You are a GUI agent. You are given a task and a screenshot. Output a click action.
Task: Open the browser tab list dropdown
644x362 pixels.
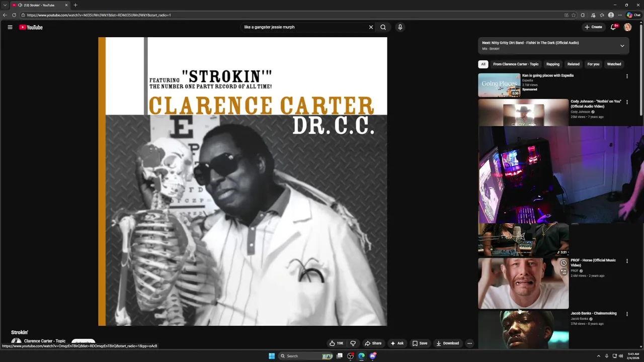click(5, 5)
